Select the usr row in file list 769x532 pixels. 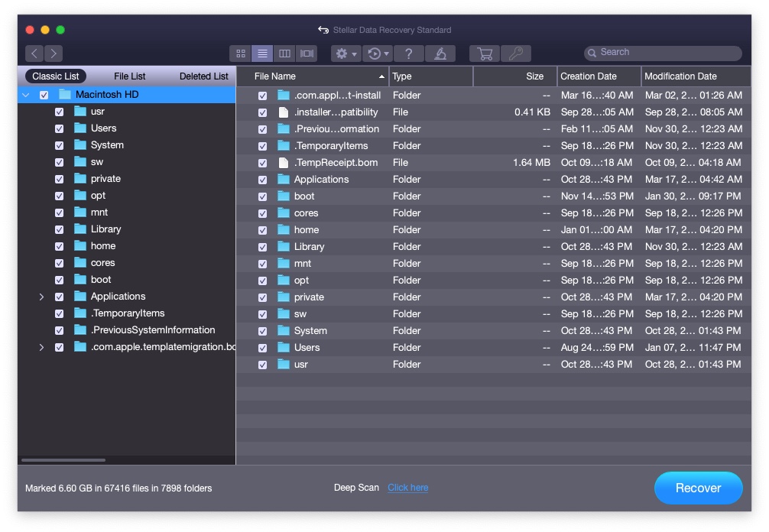tap(493, 365)
